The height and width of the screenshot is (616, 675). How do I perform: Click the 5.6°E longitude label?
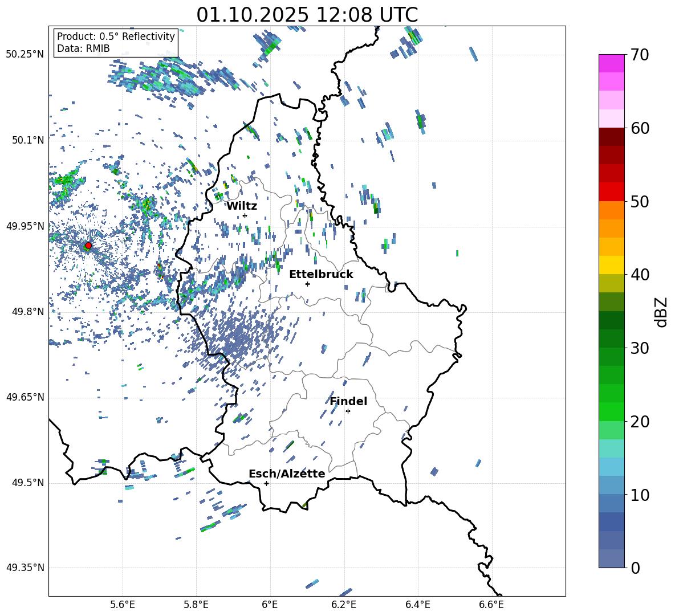123,605
